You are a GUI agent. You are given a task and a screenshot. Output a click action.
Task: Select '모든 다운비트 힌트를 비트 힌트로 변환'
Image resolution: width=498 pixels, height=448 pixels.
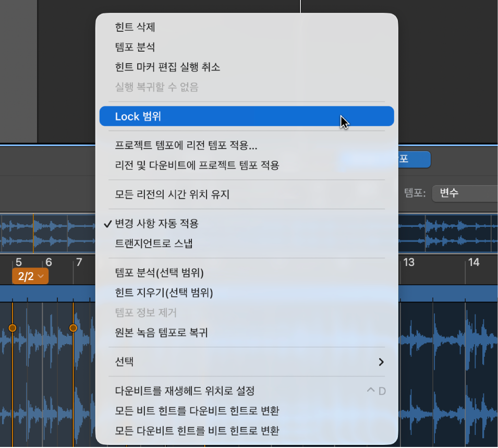(247, 431)
